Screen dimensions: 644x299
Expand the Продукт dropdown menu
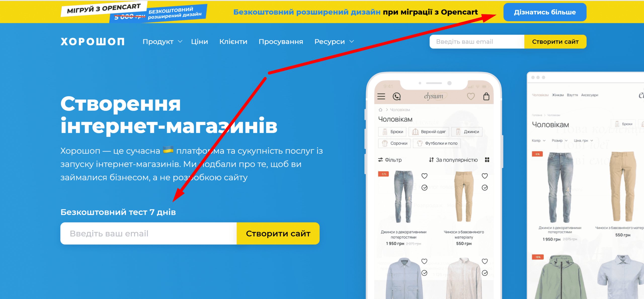click(162, 42)
